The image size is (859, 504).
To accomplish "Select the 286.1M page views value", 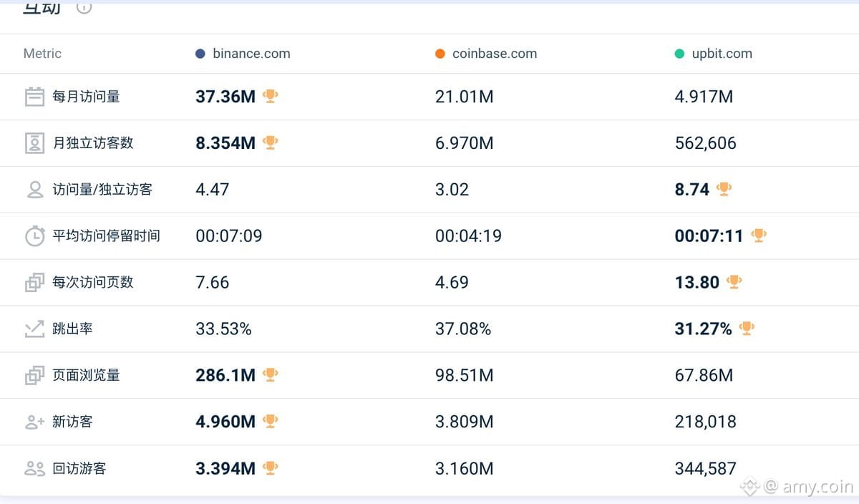I will click(225, 375).
